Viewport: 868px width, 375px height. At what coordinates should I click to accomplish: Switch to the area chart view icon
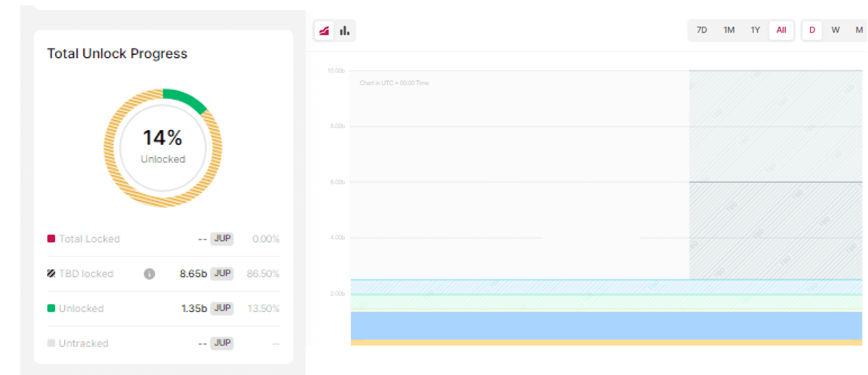[324, 31]
